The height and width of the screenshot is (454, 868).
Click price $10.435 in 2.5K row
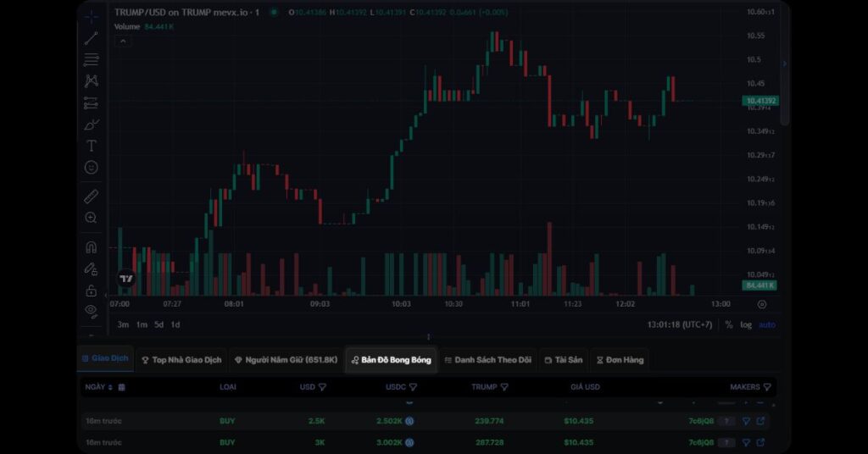(x=578, y=421)
